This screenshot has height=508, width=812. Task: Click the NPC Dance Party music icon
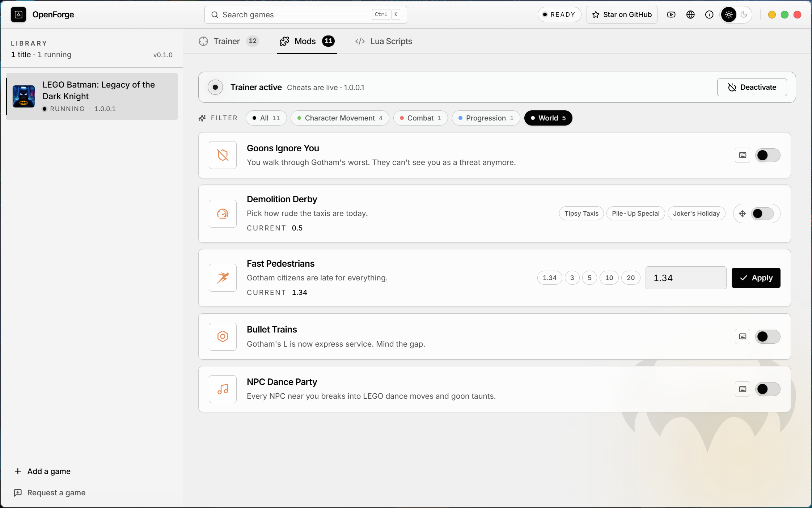pos(223,389)
